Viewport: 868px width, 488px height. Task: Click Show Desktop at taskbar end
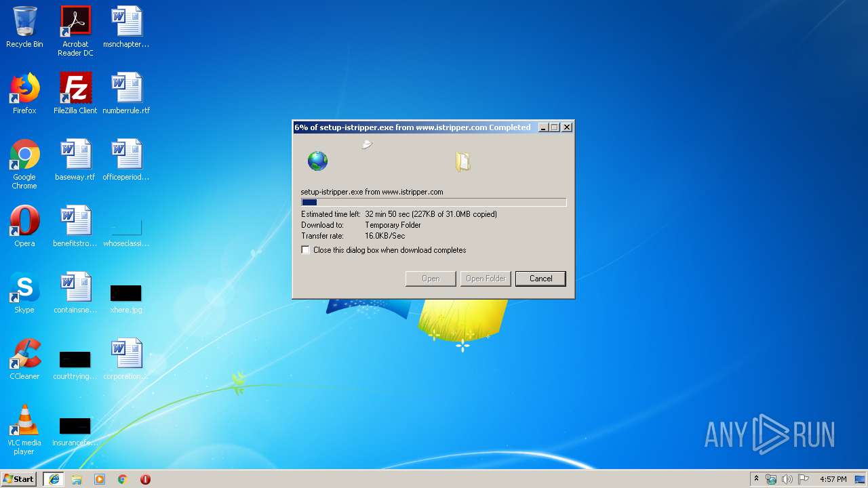(x=861, y=479)
